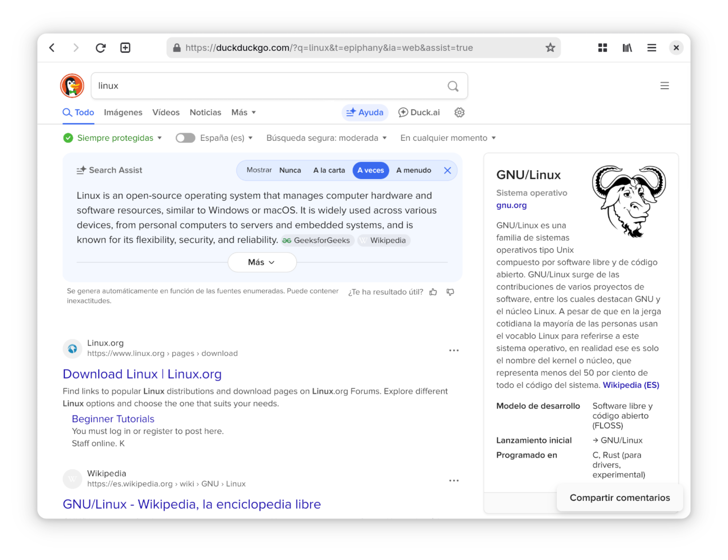Open search settings gear
Viewport: 728px width, 560px height.
(459, 113)
